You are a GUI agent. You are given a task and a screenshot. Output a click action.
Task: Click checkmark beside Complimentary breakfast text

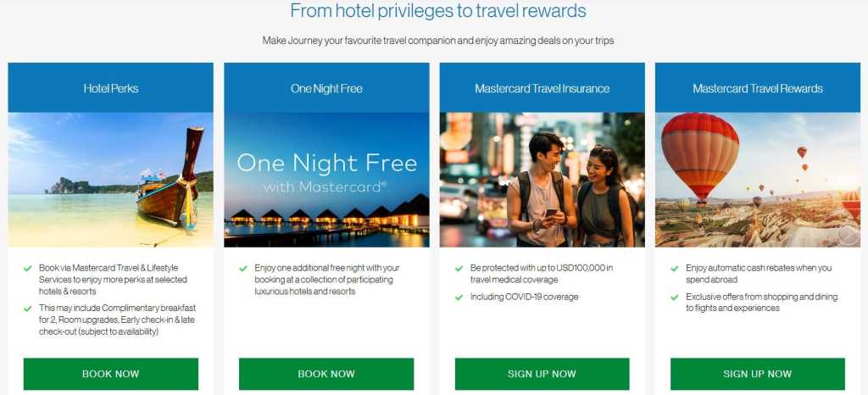tap(28, 309)
